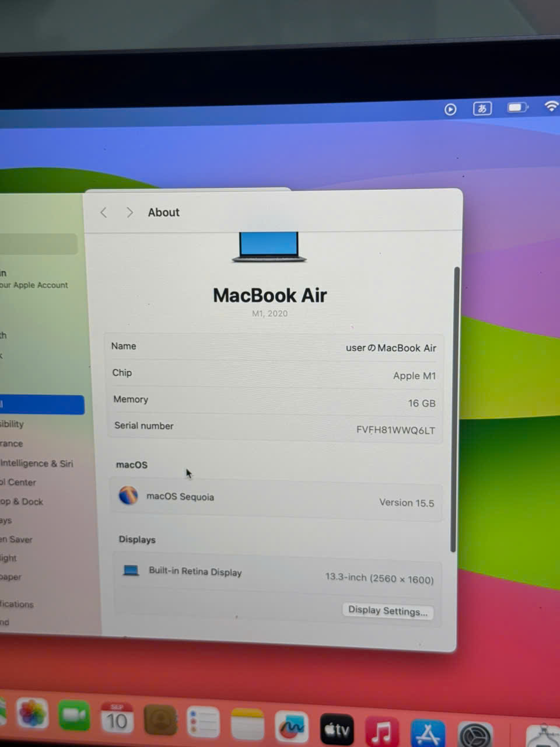
Task: Click the battery status icon
Action: 517,107
